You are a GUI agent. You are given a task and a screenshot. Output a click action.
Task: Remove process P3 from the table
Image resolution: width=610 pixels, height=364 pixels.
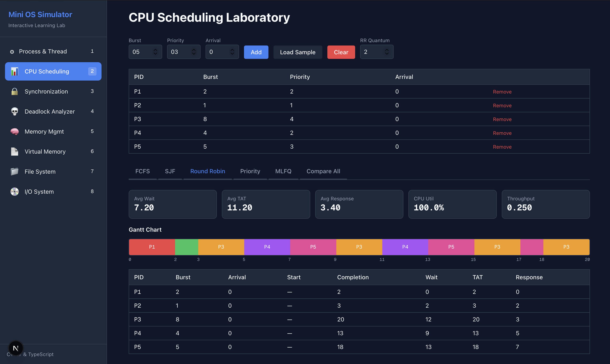[x=502, y=119]
